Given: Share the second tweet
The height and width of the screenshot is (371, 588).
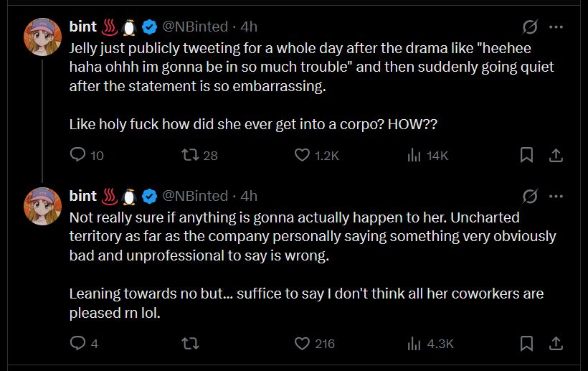Looking at the screenshot, I should [556, 344].
